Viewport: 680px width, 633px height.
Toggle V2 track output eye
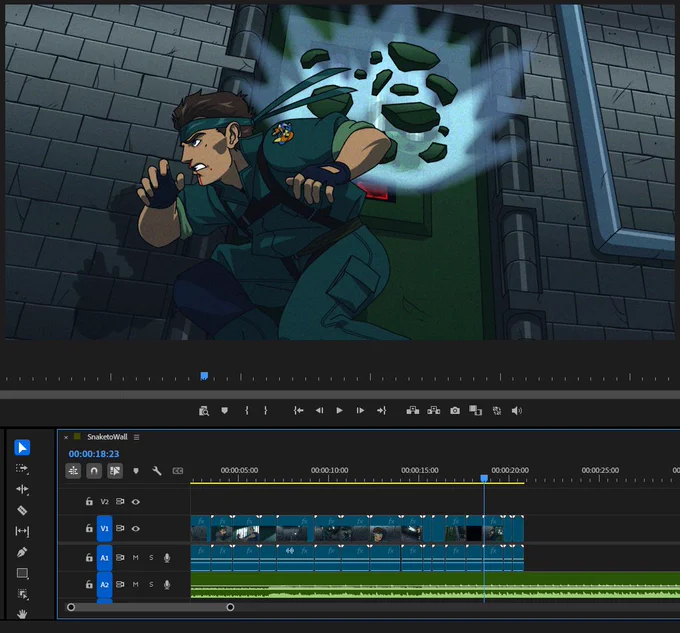tap(136, 502)
